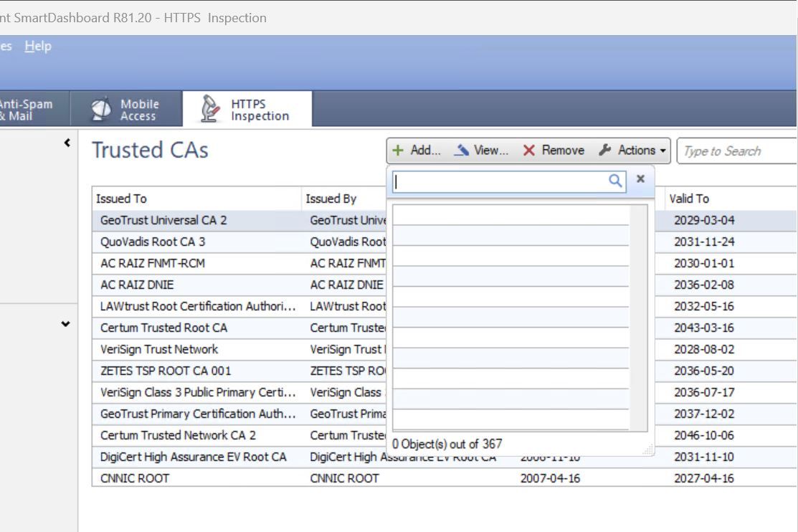Expand the lower sidebar section chevron
Image resolution: width=798 pixels, height=532 pixels.
[x=65, y=324]
